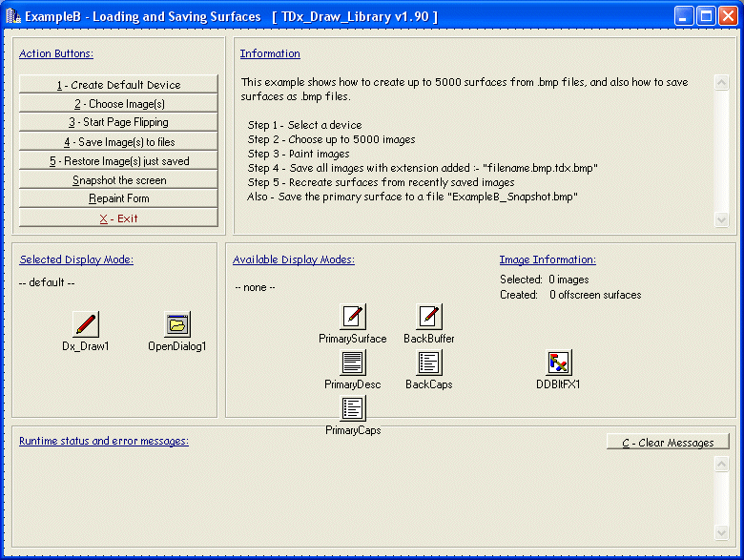Click the PrimarySurface component icon
Viewport: 744px width, 560px height.
coord(353,317)
